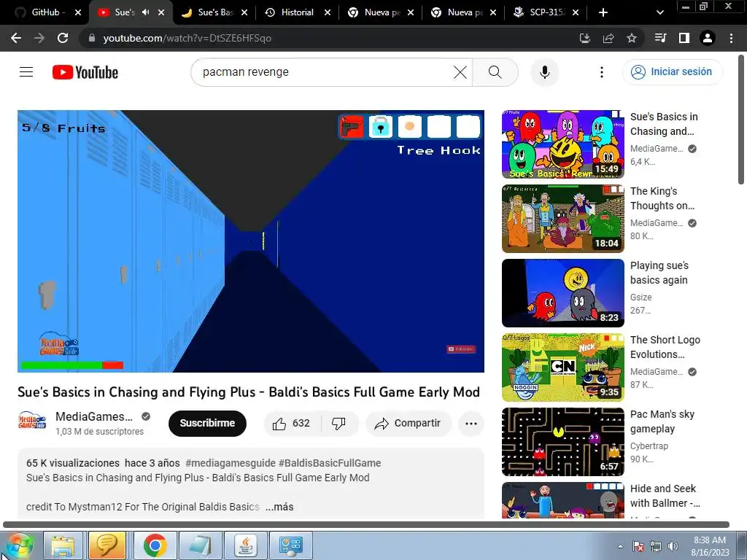Open The King's Thoughts video thumbnail
This screenshot has width=747, height=560.
tap(563, 219)
